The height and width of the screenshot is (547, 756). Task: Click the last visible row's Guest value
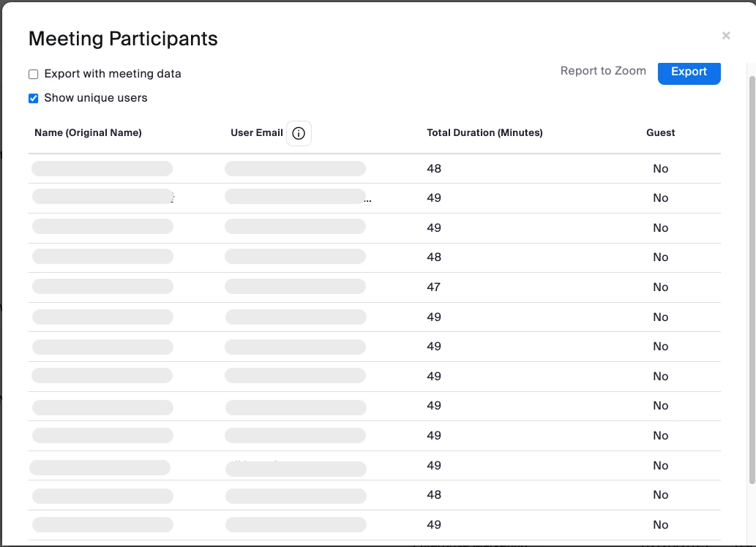point(660,525)
